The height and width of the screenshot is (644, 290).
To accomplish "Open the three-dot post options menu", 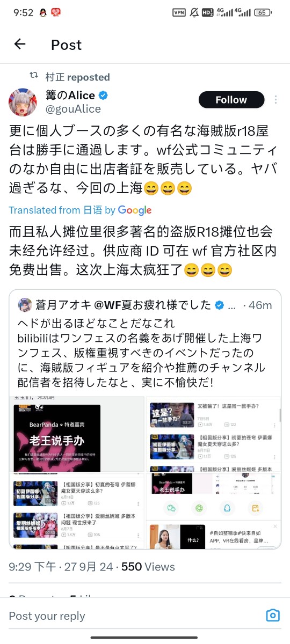I will pos(276,100).
